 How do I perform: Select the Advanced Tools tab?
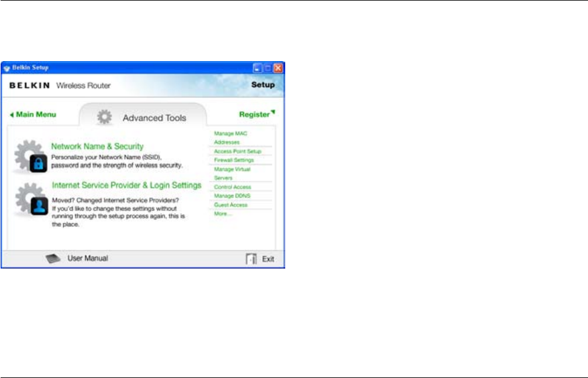tap(143, 115)
